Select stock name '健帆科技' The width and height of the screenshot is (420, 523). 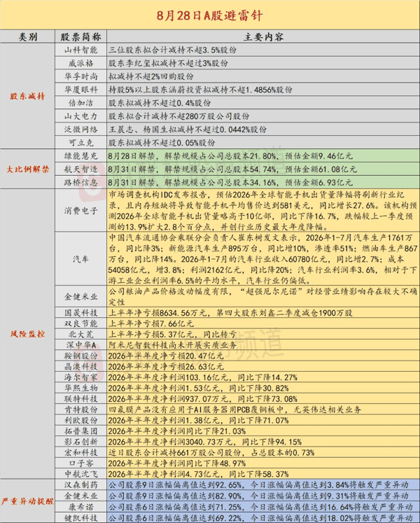(x=80, y=518)
